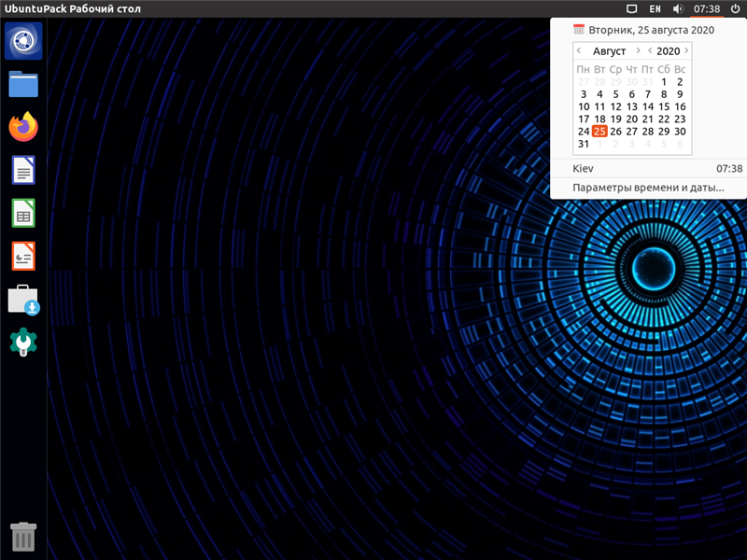Click the 07:38 clock in the panel

(707, 9)
